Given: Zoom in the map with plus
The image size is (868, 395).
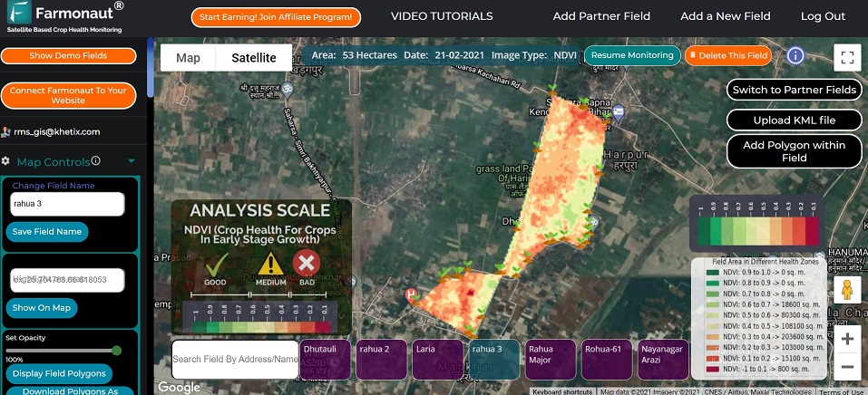Looking at the screenshot, I should [x=847, y=339].
